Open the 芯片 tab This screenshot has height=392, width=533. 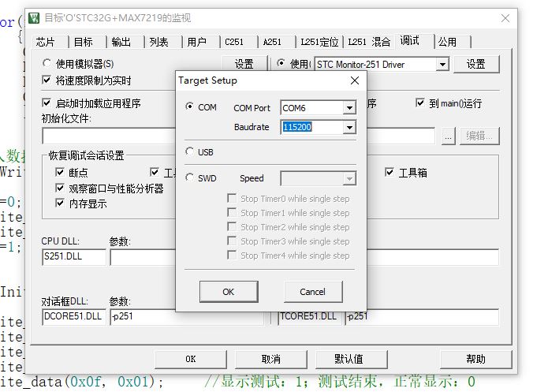tap(46, 42)
